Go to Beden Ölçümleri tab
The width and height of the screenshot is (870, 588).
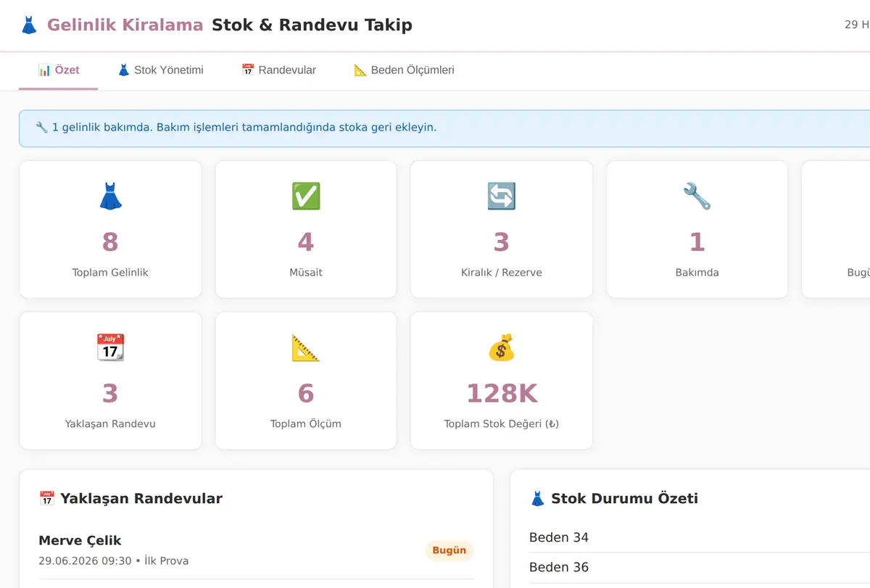click(404, 70)
